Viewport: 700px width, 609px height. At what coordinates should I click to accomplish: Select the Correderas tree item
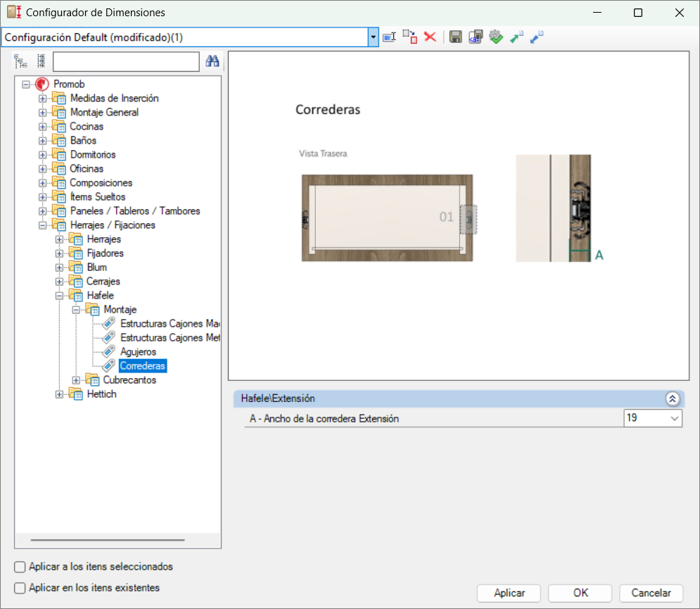click(143, 366)
